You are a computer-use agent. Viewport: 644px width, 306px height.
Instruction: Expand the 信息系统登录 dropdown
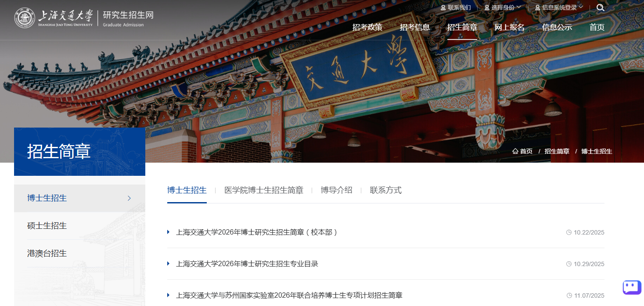[x=559, y=7]
